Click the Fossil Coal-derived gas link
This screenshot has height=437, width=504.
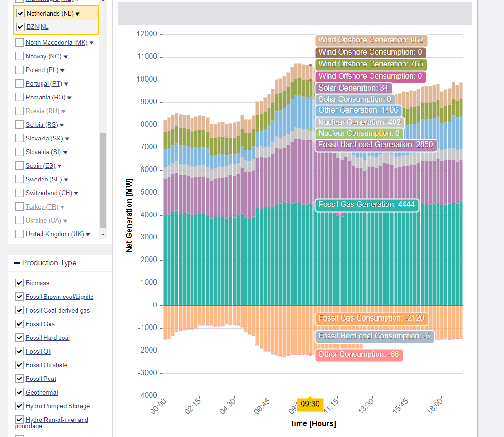pos(58,311)
